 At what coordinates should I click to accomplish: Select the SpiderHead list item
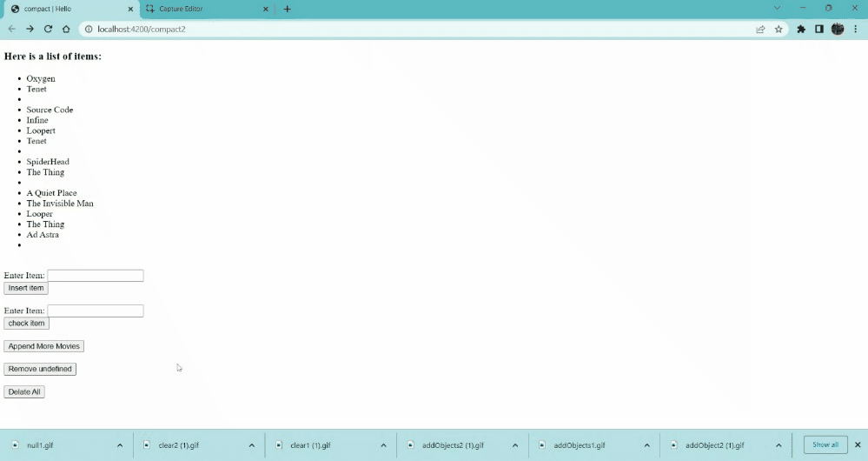click(x=48, y=162)
